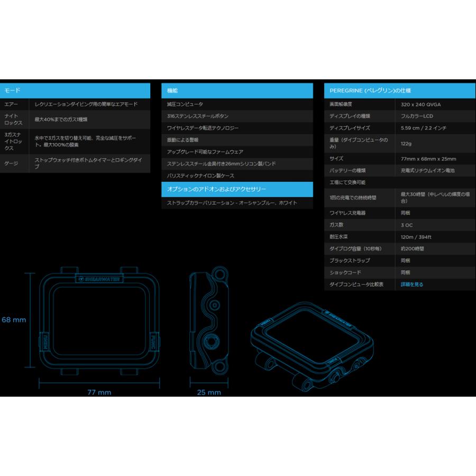Select the 重量 (ダイブコンピュータのみ) label
476x476 pixels.
tap(359, 143)
